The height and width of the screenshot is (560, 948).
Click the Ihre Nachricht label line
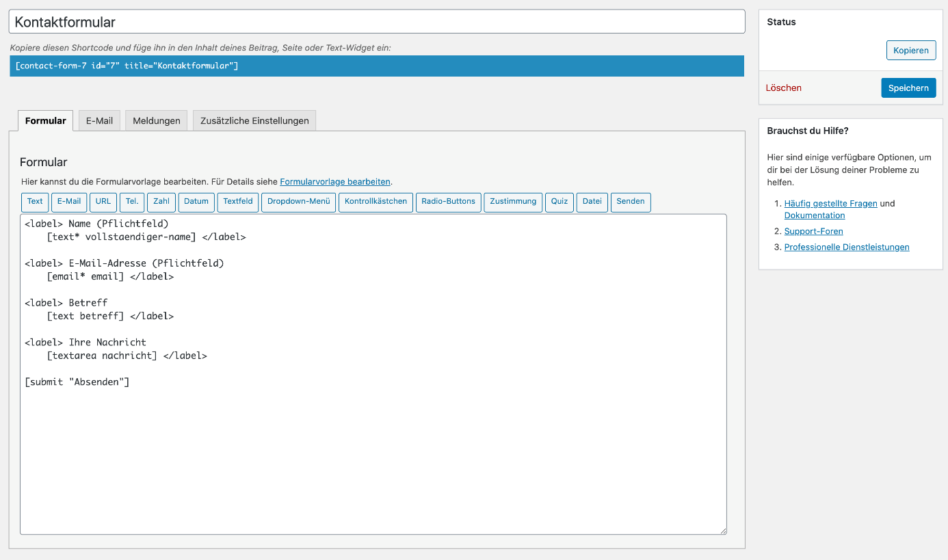85,343
